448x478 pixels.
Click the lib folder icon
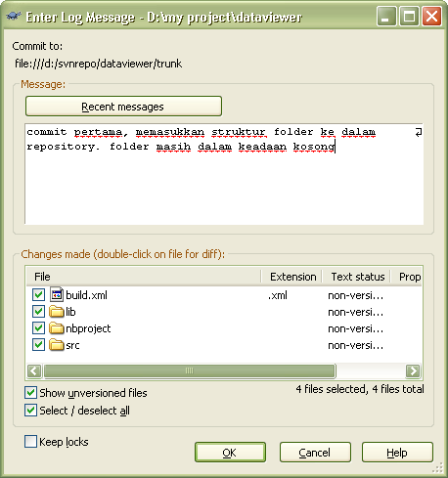57,312
